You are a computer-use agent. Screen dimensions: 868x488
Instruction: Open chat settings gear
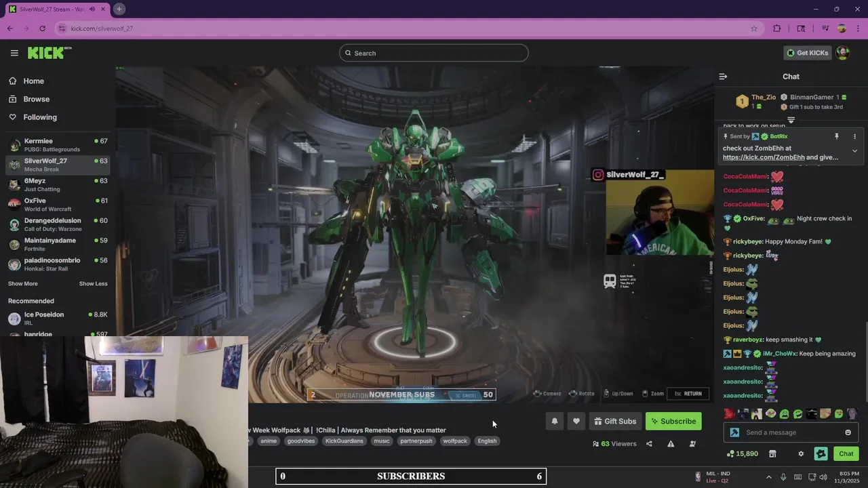(x=800, y=453)
